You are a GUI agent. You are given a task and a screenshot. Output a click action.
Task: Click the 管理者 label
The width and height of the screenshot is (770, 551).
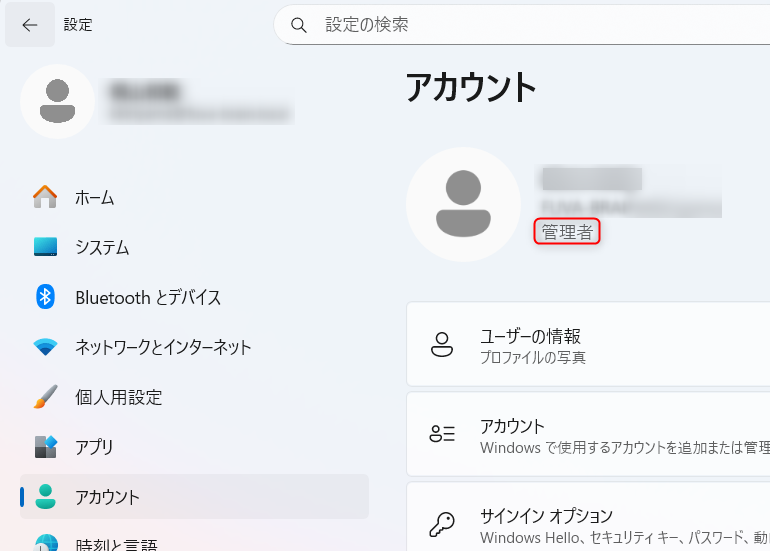[567, 231]
